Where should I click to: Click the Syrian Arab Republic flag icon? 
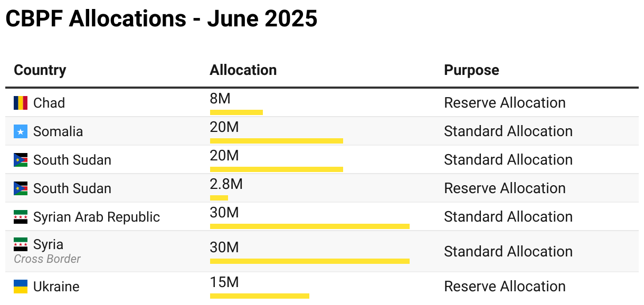21,217
